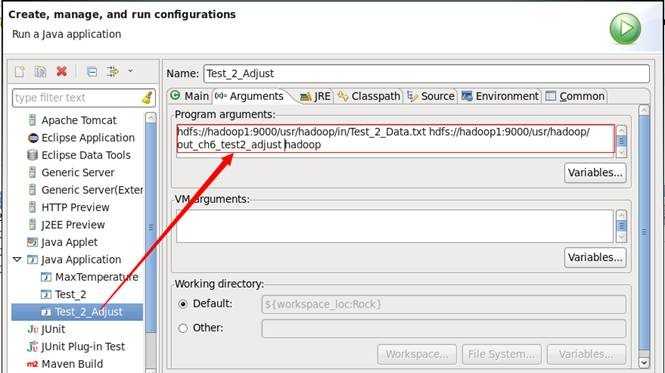
Task: Click Variables button in Working directory section
Action: (587, 354)
